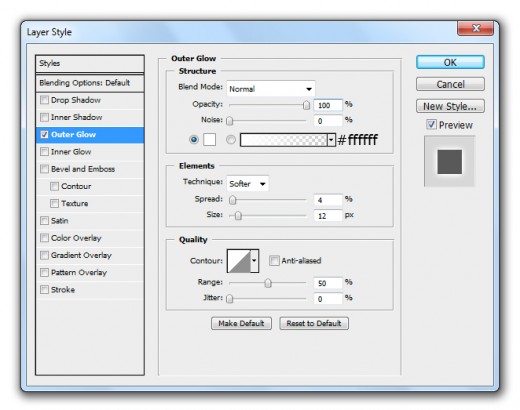Tick the Texture sub-effect checkbox

tap(54, 204)
